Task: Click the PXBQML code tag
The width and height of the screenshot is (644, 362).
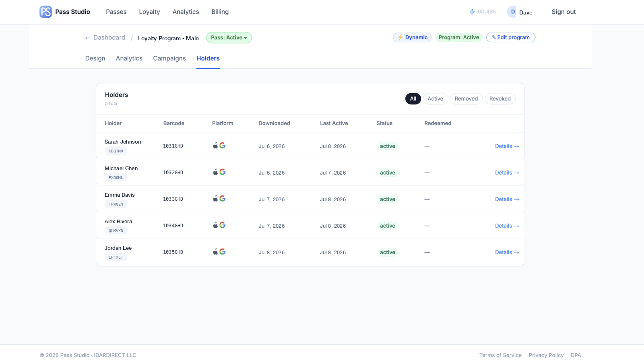Action: point(116,178)
